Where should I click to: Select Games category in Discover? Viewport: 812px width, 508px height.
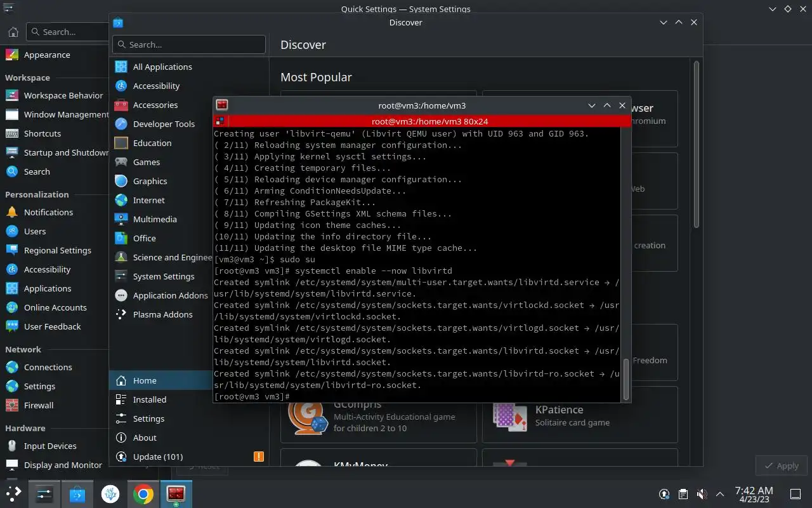(161, 162)
